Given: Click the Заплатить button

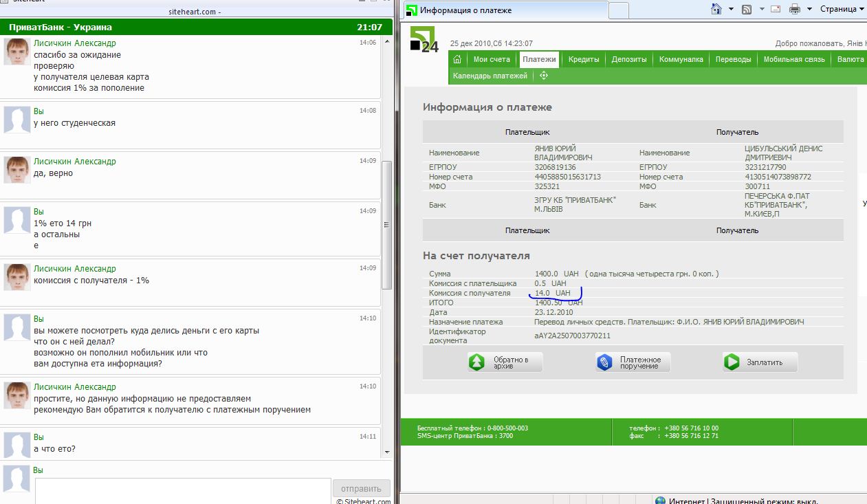Looking at the screenshot, I should point(760,362).
